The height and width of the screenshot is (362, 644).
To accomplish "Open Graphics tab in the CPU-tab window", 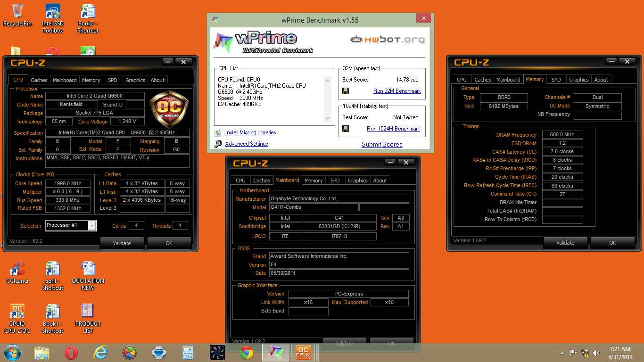I will tap(135, 80).
